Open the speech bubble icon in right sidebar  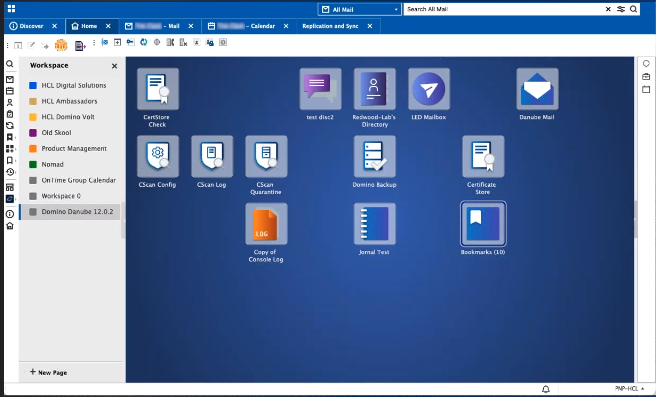(x=646, y=64)
